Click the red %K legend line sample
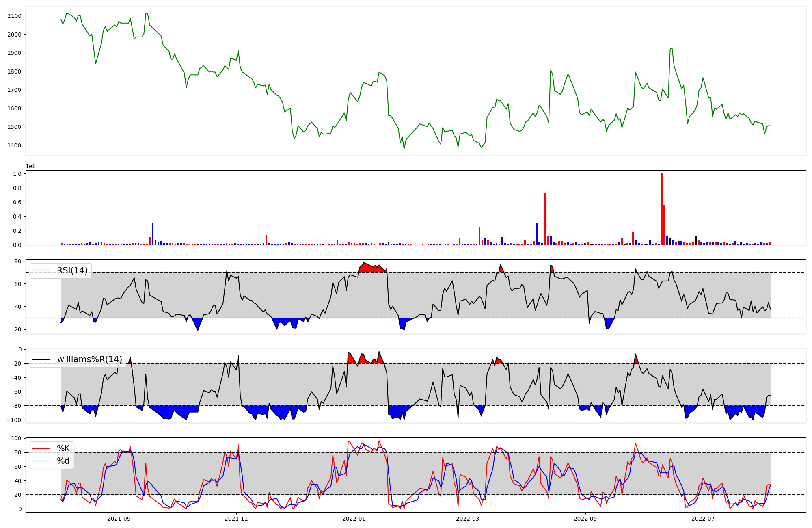Image resolution: width=812 pixels, height=528 pixels. (41, 448)
